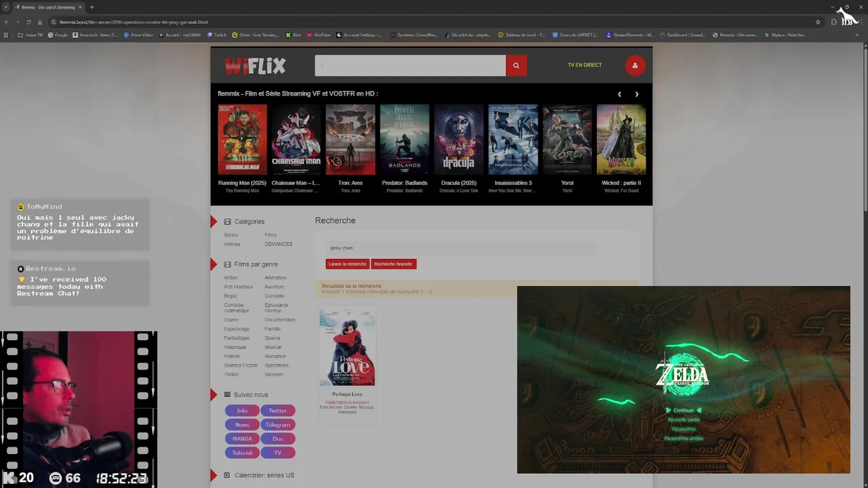Click the red magnifier search button
The width and height of the screenshot is (868, 488).
click(x=516, y=66)
